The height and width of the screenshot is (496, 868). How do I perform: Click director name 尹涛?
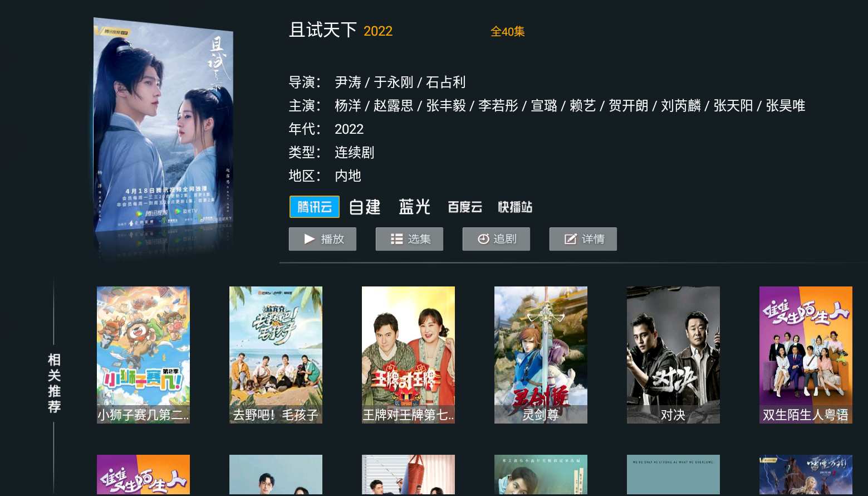coord(348,82)
